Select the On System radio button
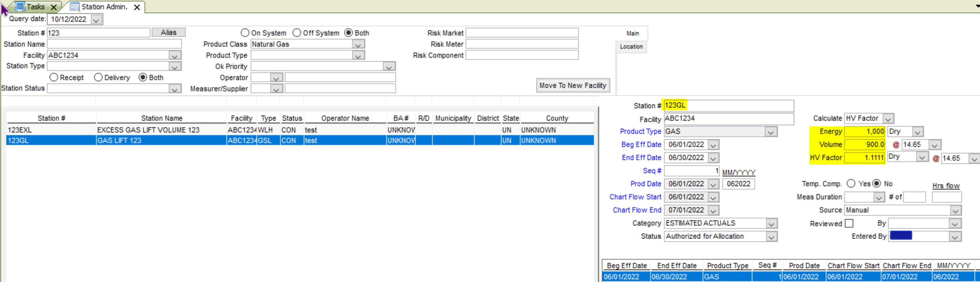Image resolution: width=980 pixels, height=282 pixels. pos(245,33)
